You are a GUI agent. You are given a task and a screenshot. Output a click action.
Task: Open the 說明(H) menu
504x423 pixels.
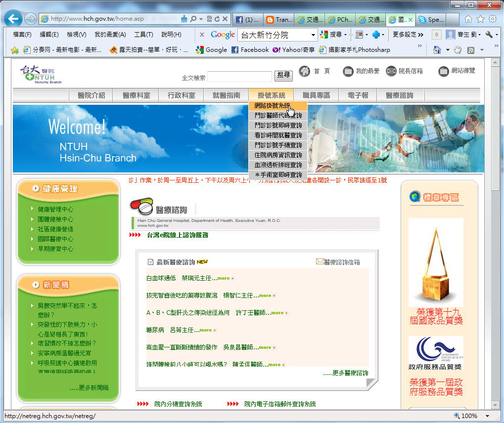click(171, 35)
